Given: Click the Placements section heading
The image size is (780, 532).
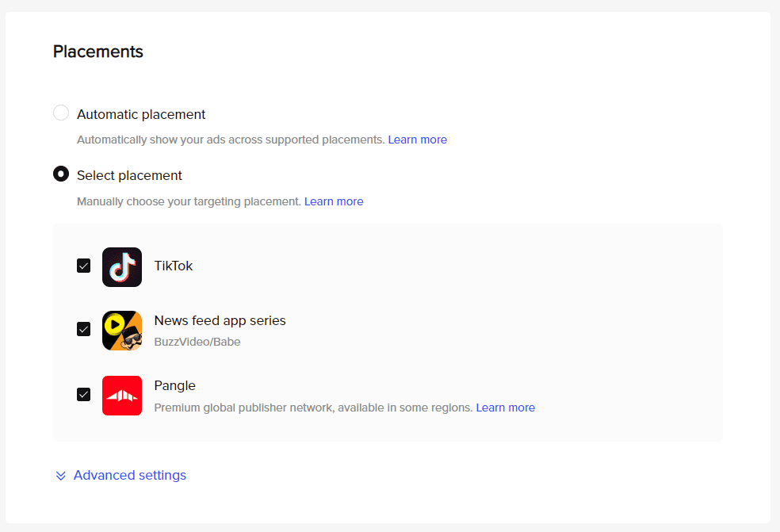Looking at the screenshot, I should [98, 52].
